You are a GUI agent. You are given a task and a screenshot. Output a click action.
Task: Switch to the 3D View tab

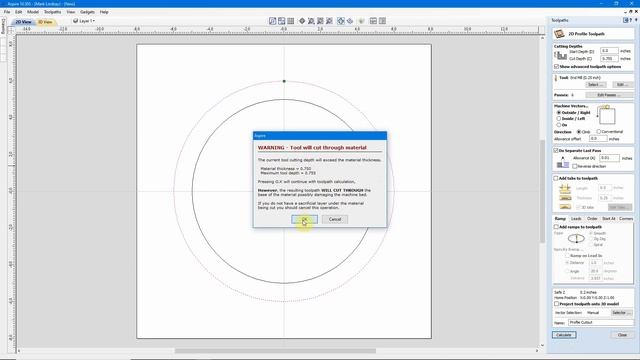45,22
